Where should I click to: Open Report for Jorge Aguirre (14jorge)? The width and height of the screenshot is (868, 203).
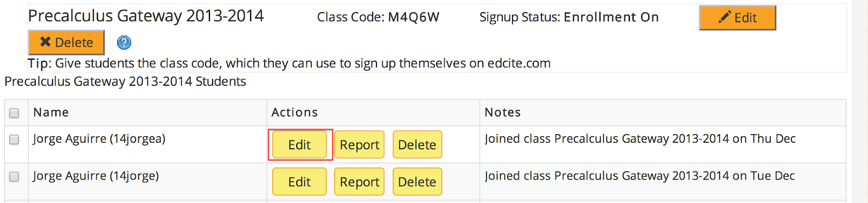point(359,182)
